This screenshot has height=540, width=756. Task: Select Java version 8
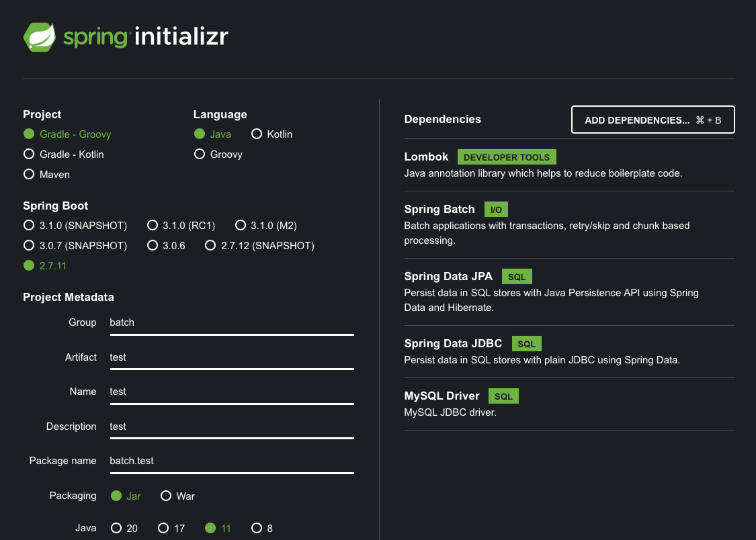(x=262, y=529)
